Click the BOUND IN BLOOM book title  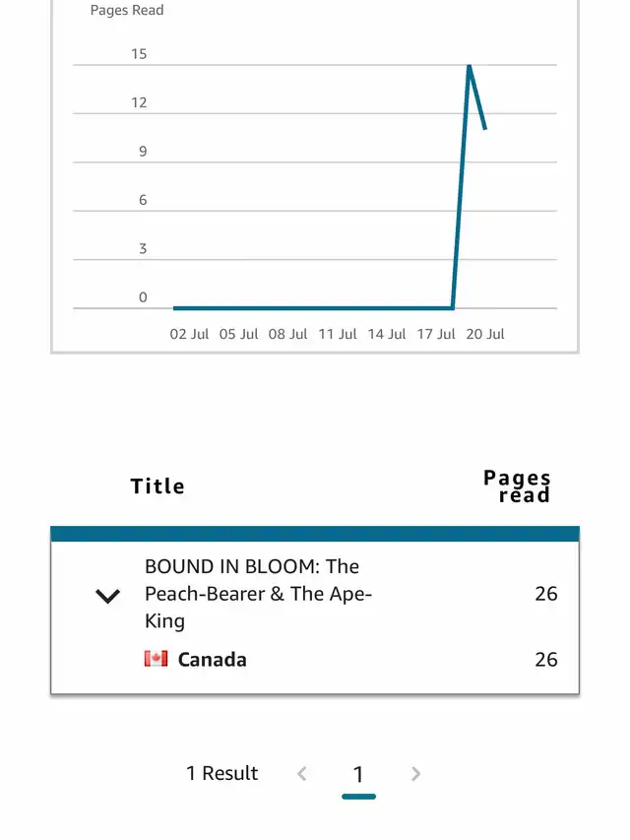point(258,594)
